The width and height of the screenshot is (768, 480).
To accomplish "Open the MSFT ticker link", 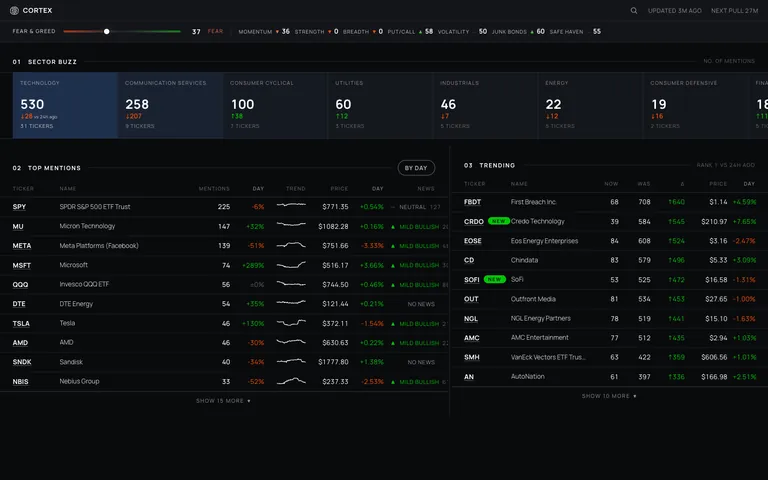I will (22, 265).
